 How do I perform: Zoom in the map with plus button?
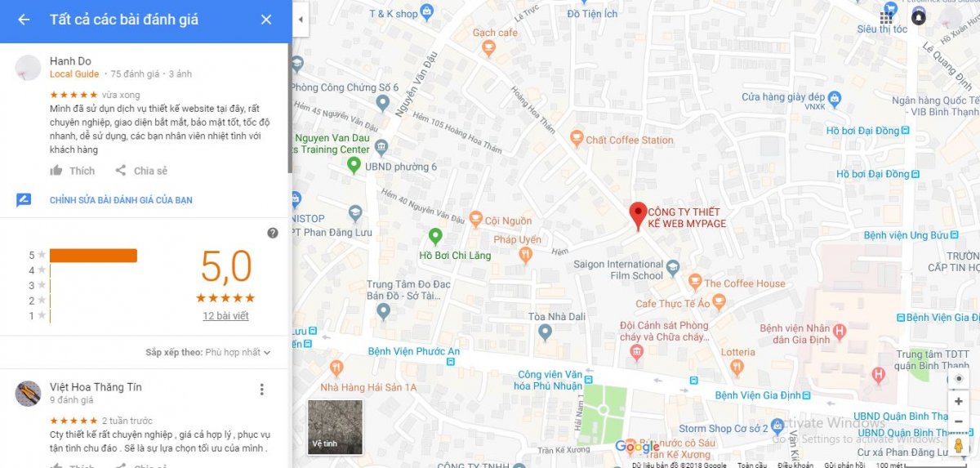pos(959,402)
